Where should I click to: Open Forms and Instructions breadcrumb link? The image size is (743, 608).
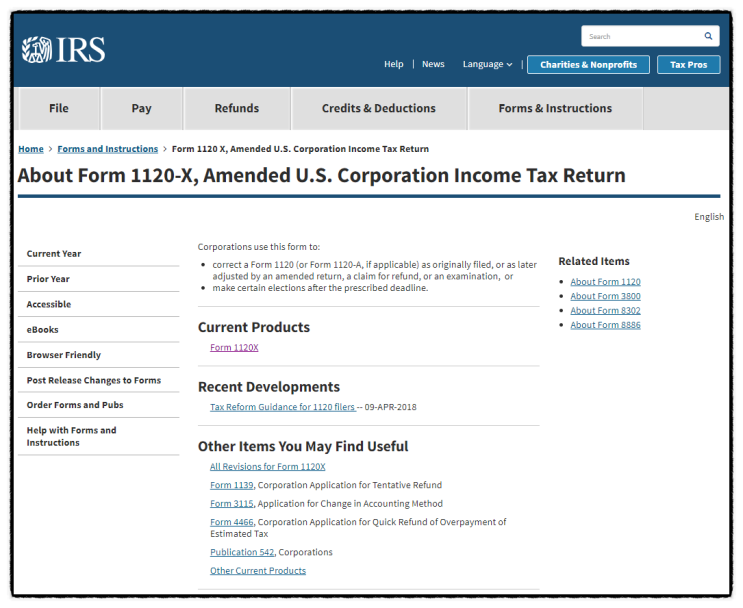coord(108,149)
